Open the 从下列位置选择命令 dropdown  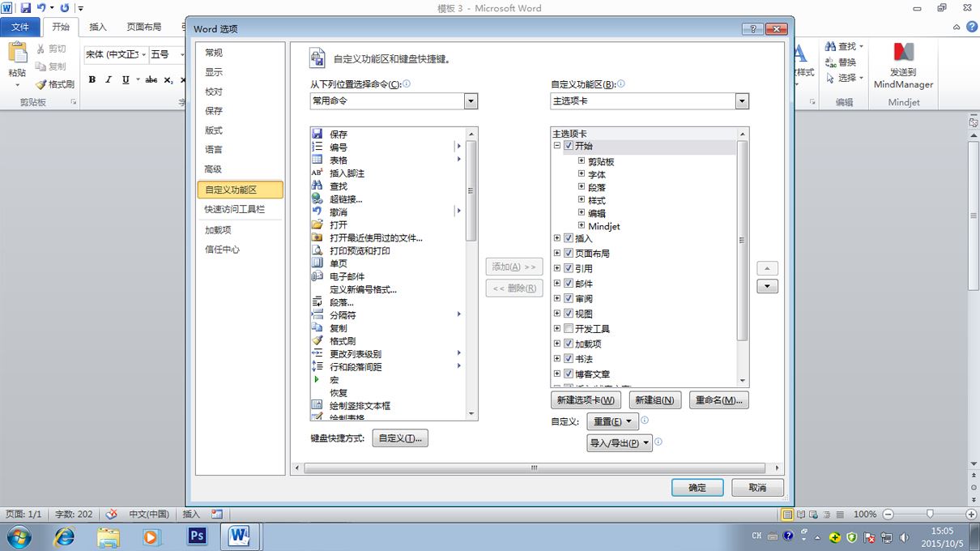point(471,101)
